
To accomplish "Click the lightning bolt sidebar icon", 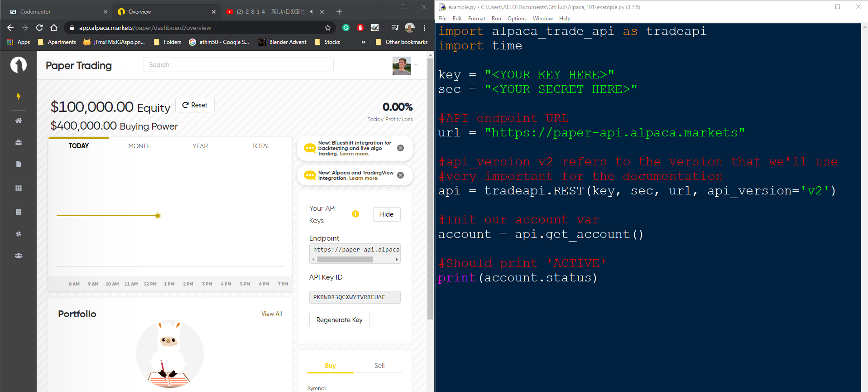I will pos(19,96).
